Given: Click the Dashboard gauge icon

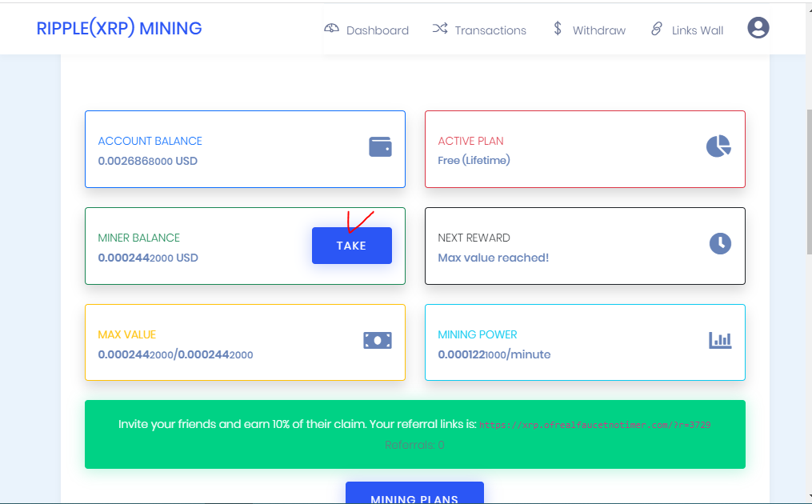Looking at the screenshot, I should pos(331,29).
